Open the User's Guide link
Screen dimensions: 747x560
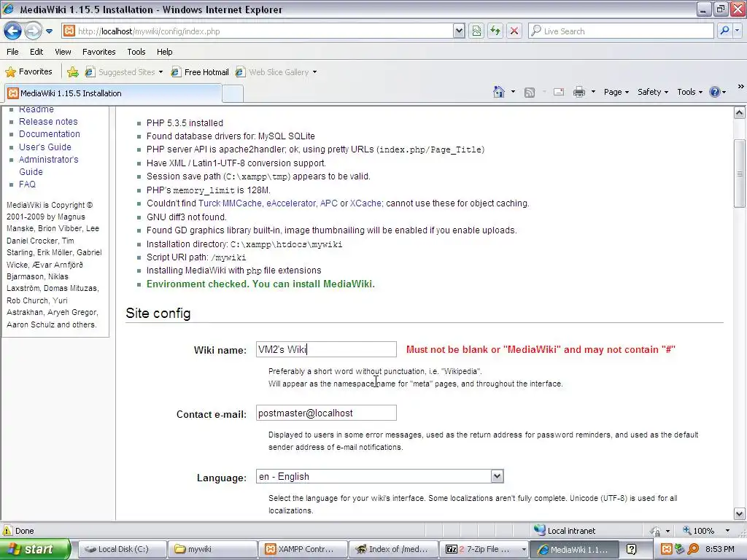click(45, 147)
